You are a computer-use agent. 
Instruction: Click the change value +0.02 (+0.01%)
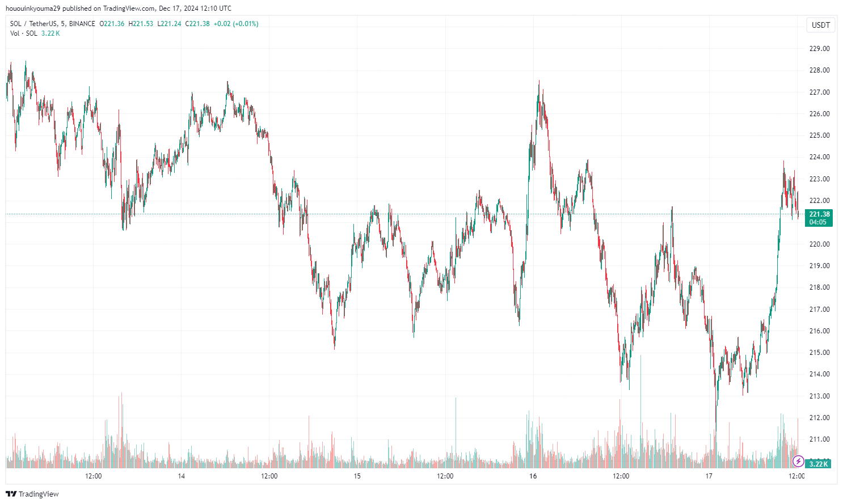[x=236, y=24]
